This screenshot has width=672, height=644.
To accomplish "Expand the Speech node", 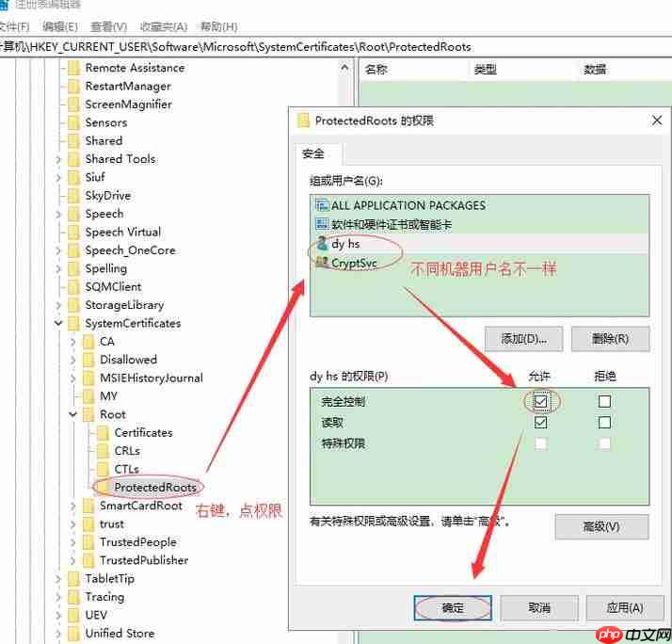I will click(58, 214).
